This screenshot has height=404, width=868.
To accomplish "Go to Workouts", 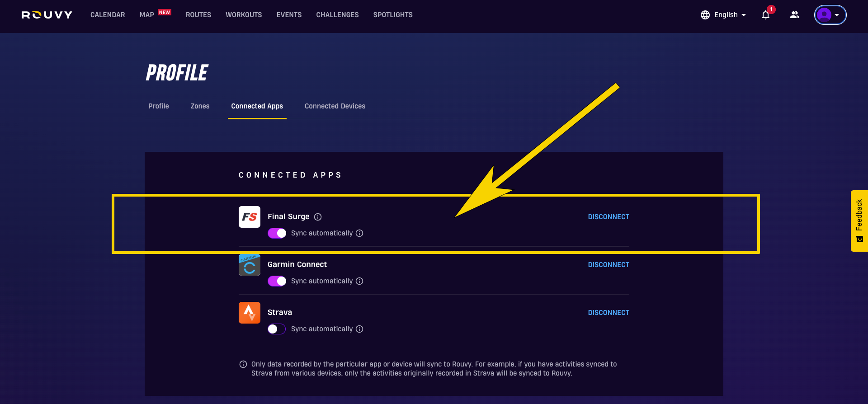I will pyautogui.click(x=244, y=15).
